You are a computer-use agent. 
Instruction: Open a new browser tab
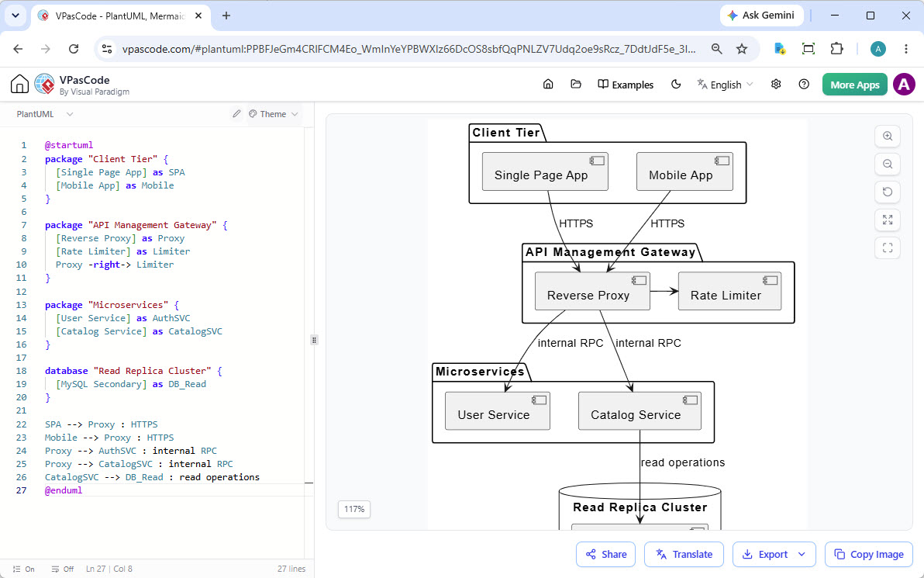pos(226,16)
